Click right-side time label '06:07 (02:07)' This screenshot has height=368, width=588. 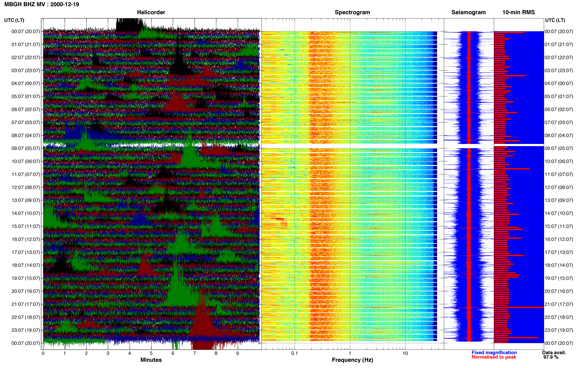(559, 109)
